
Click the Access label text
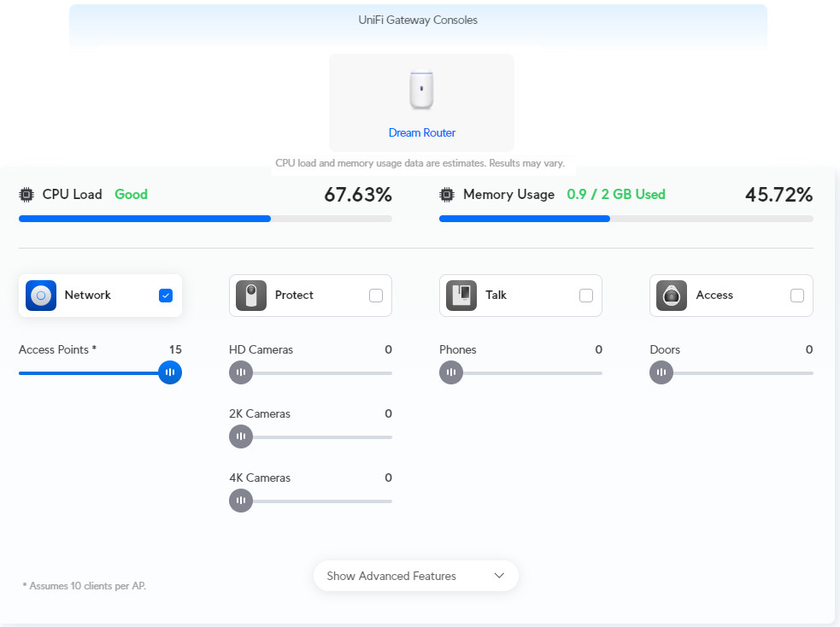pos(714,295)
